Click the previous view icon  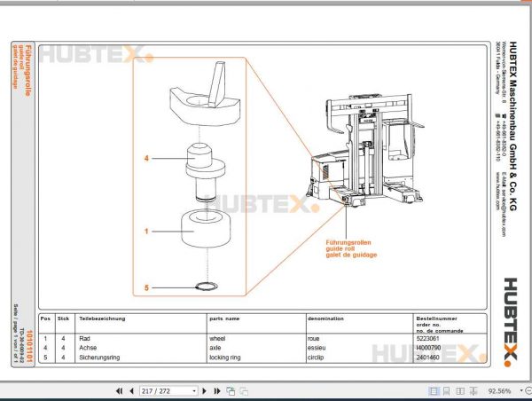pos(231,391)
